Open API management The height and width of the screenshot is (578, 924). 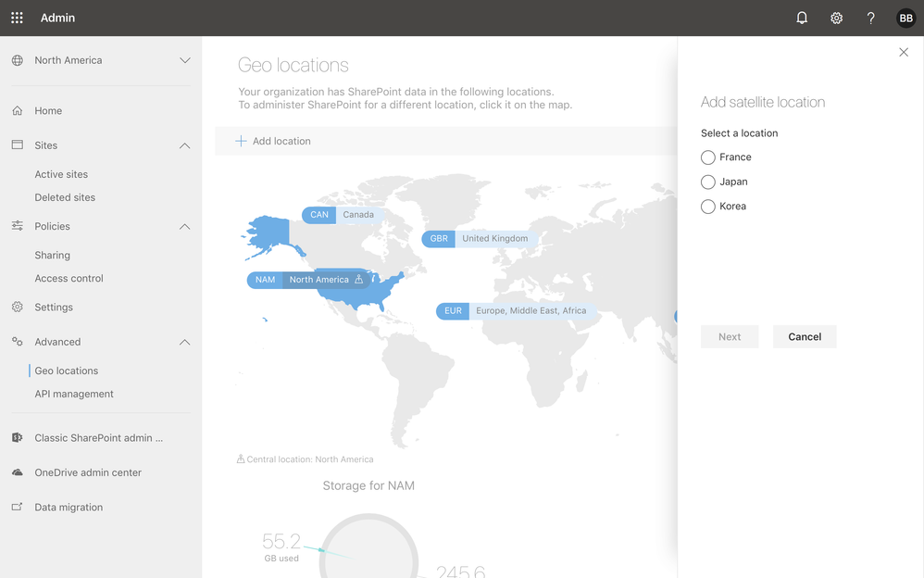[74, 394]
